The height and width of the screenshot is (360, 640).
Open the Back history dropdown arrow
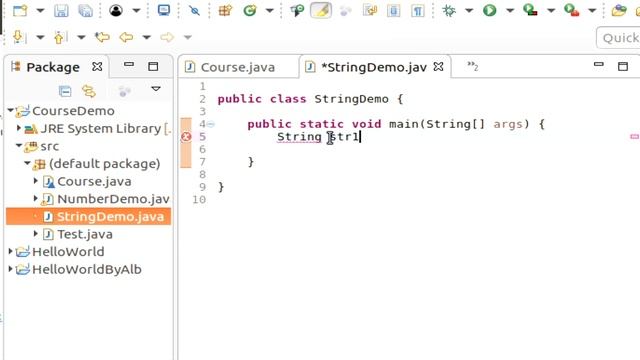(147, 38)
